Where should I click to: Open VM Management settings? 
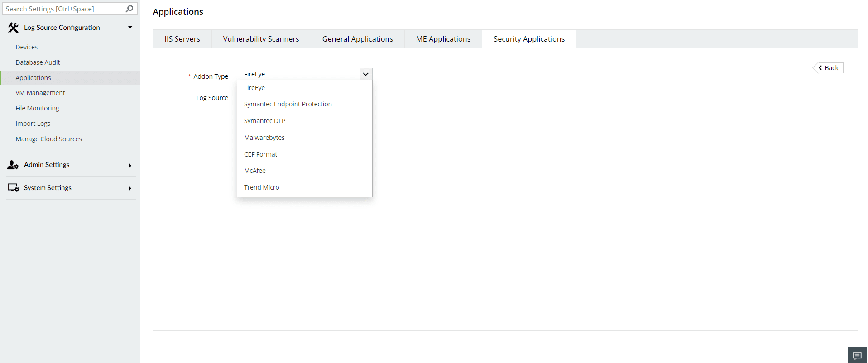40,93
